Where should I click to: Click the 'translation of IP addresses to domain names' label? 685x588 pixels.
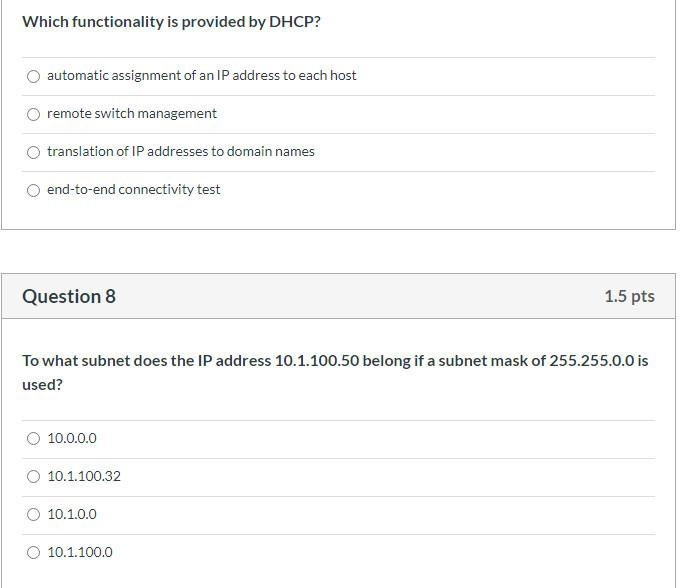(181, 152)
